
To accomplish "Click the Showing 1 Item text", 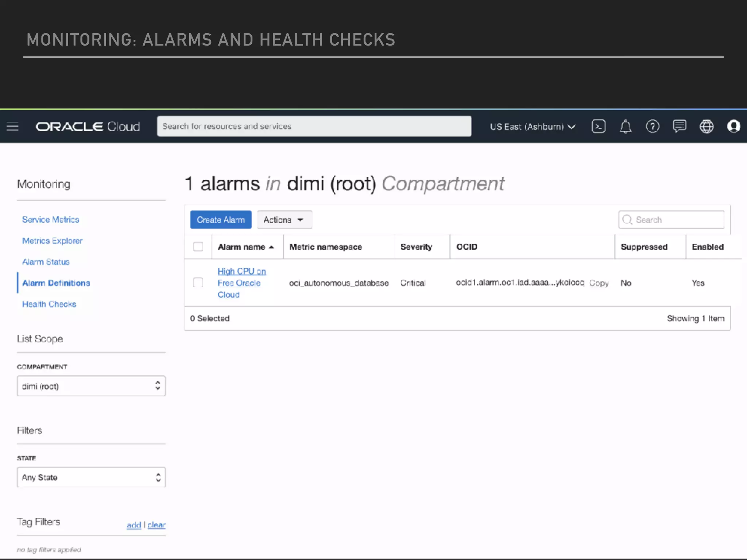I will click(x=696, y=318).
